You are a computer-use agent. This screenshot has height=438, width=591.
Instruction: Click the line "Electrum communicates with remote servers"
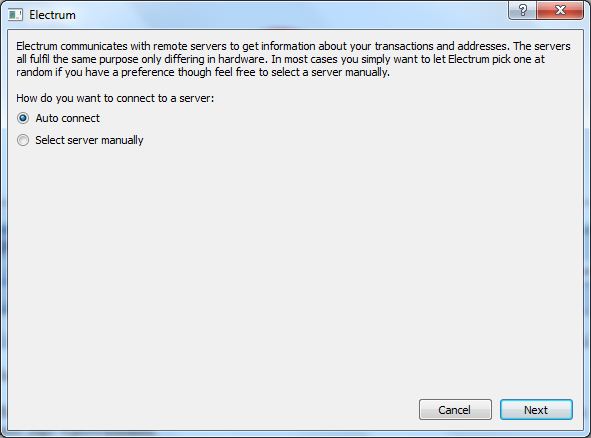[293, 46]
